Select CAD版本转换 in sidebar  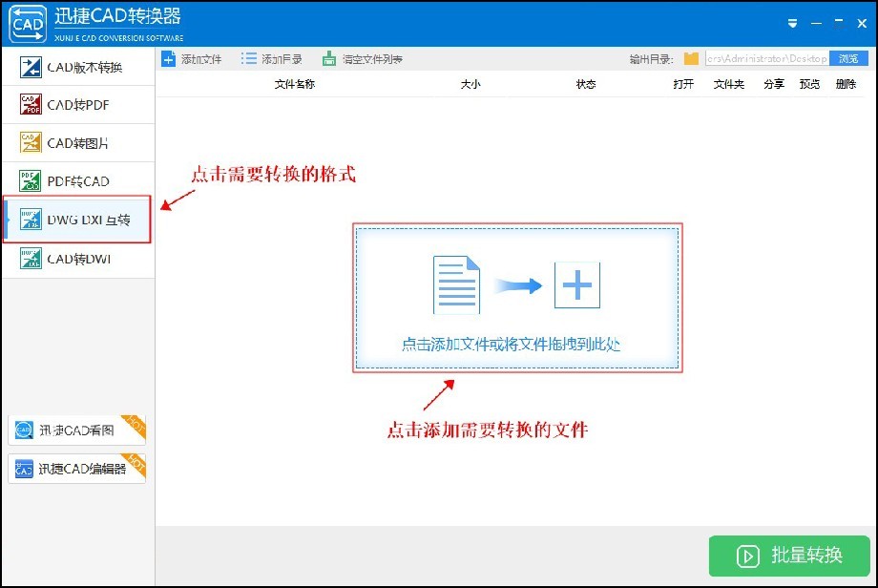pyautogui.click(x=78, y=67)
